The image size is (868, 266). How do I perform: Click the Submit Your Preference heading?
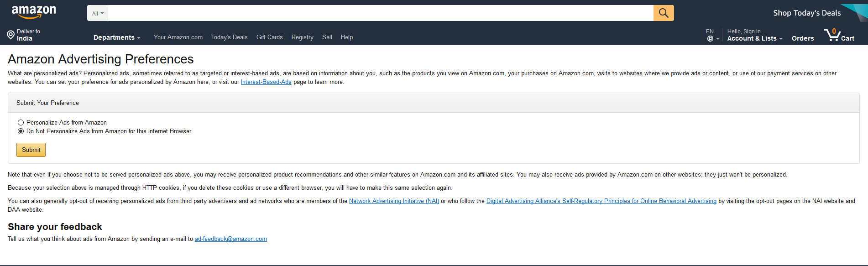tap(47, 103)
